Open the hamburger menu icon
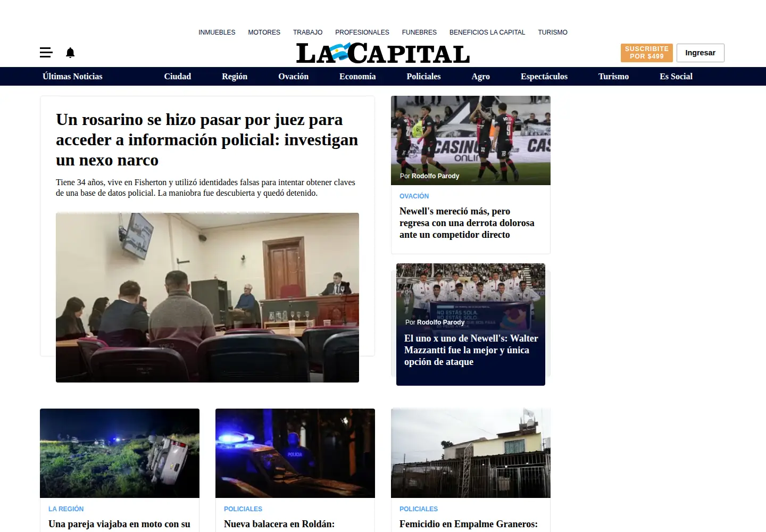This screenshot has height=532, width=766. (x=46, y=52)
